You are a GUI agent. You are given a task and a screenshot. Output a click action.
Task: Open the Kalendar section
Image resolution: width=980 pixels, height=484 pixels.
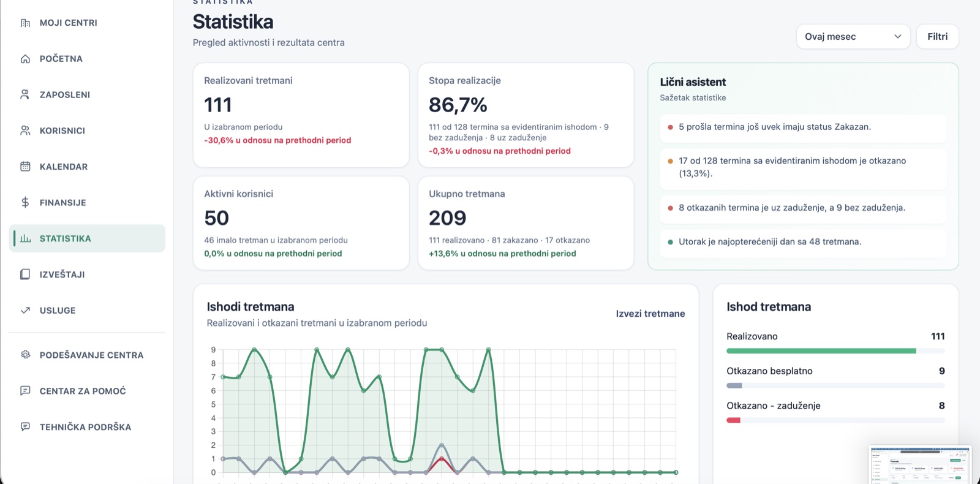[x=88, y=167]
